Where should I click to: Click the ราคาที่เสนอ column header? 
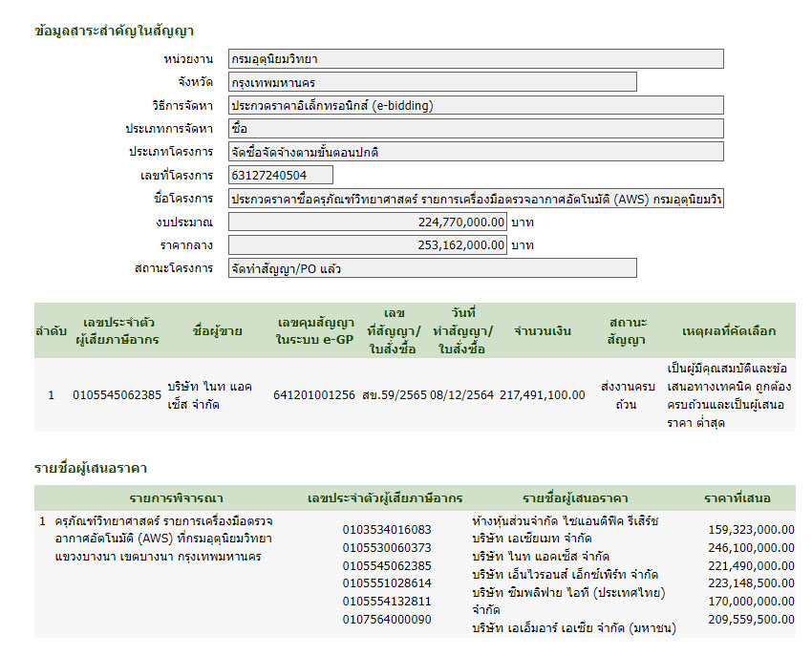point(737,497)
